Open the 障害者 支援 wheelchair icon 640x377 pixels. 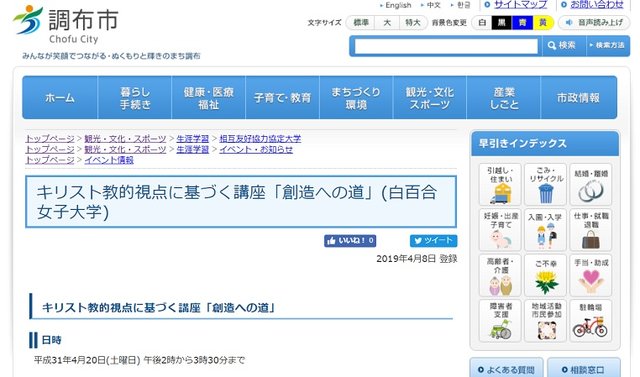point(500,321)
